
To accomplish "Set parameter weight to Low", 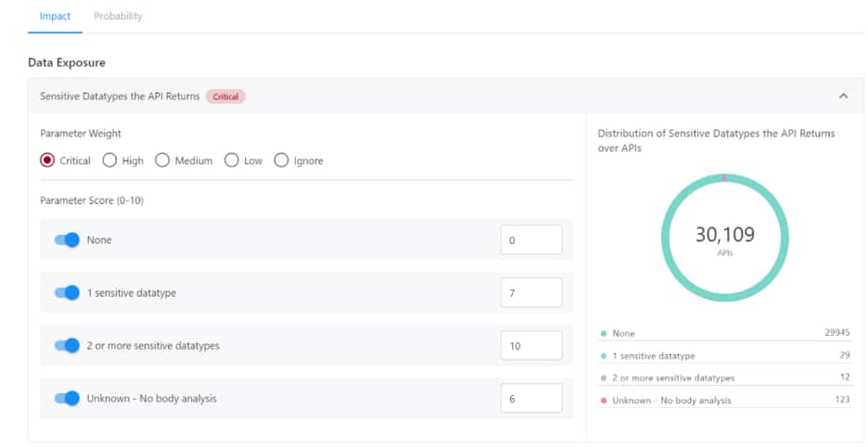I will coord(232,160).
